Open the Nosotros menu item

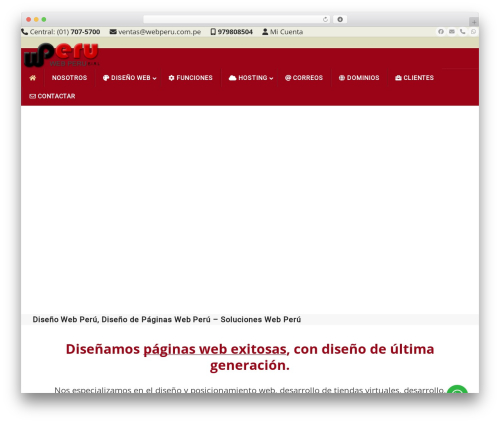(x=69, y=78)
